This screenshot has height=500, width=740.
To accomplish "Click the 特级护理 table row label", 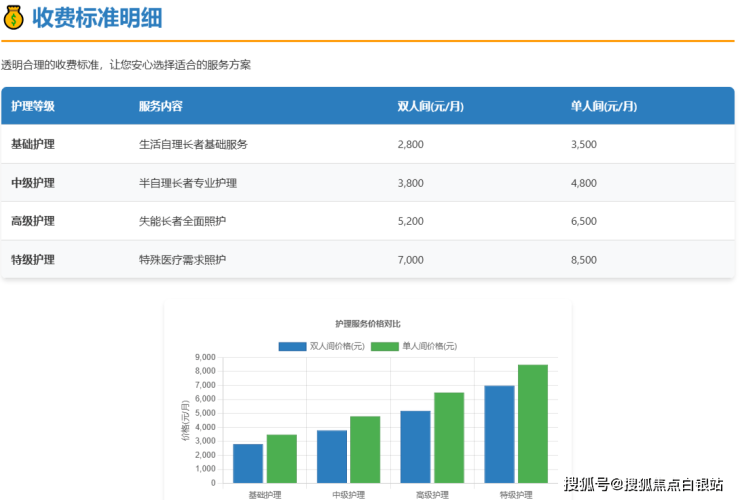I will (33, 260).
